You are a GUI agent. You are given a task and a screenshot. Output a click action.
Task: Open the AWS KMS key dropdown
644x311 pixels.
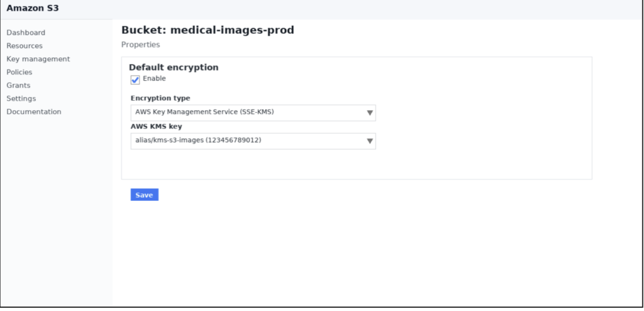coord(253,141)
